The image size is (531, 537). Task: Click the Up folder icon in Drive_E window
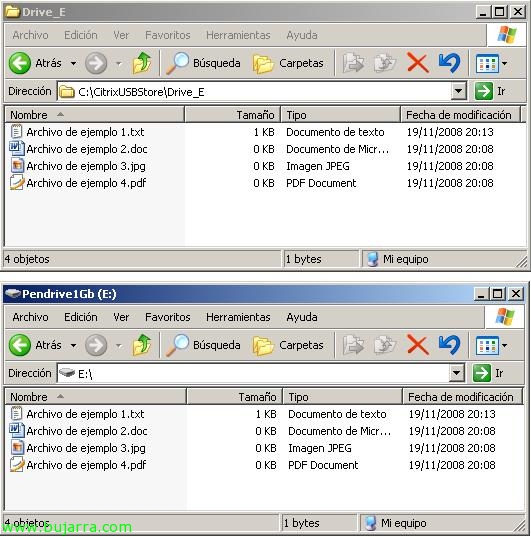pos(141,63)
